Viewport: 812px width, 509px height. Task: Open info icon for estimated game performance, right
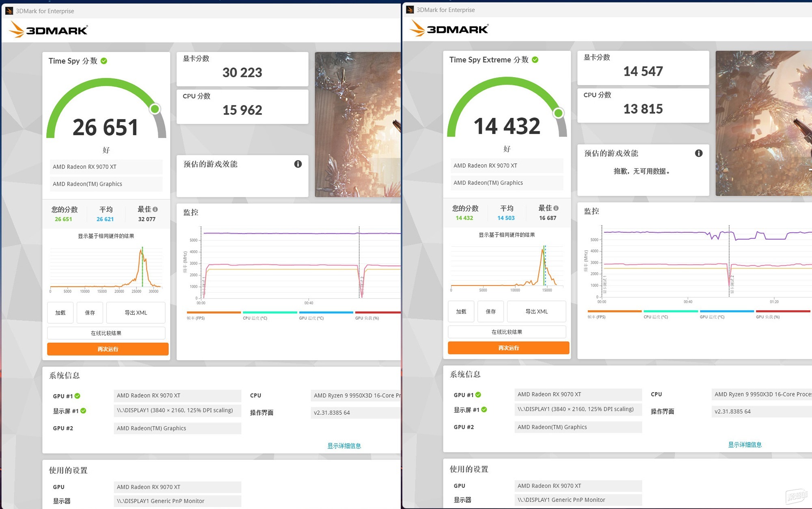coord(699,153)
